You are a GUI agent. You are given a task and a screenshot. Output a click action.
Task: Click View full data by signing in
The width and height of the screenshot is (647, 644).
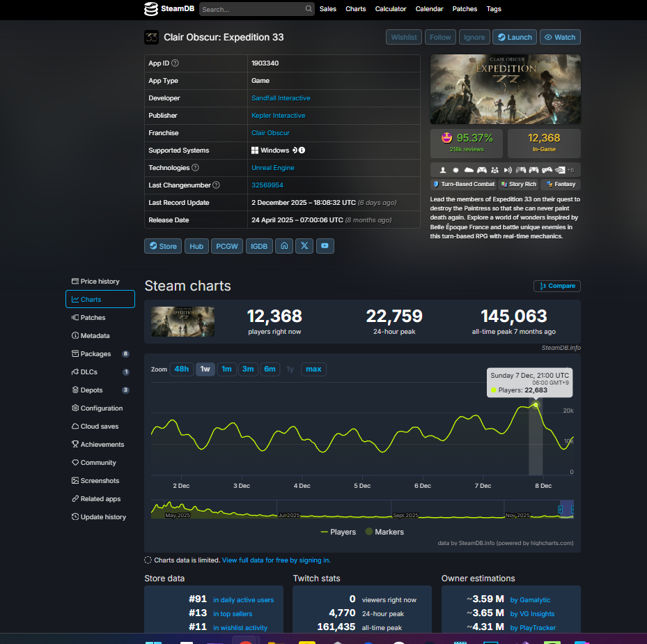[x=276, y=560]
